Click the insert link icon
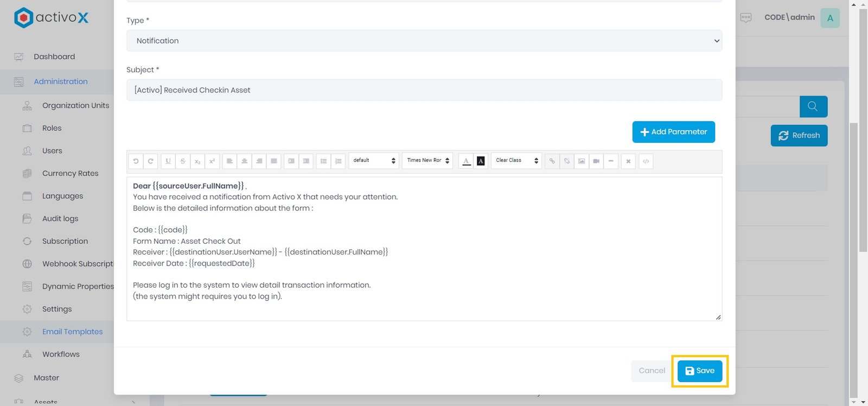This screenshot has height=406, width=868. (552, 161)
